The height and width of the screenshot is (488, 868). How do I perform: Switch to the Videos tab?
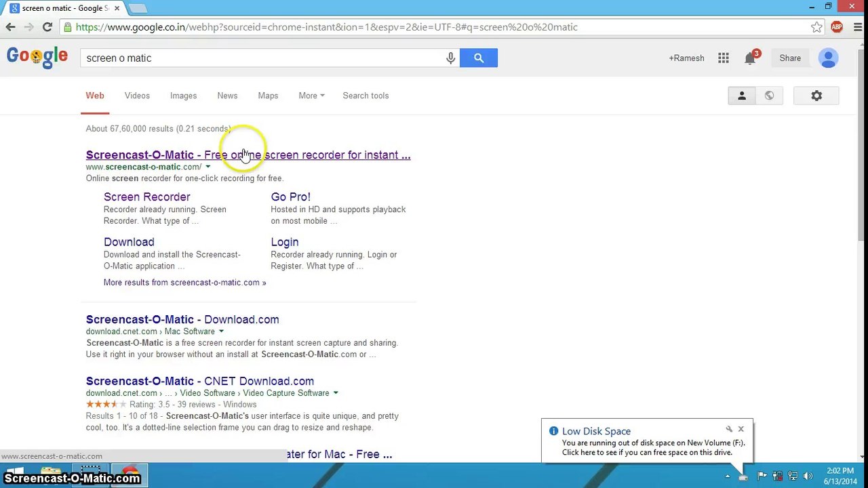click(x=137, y=96)
